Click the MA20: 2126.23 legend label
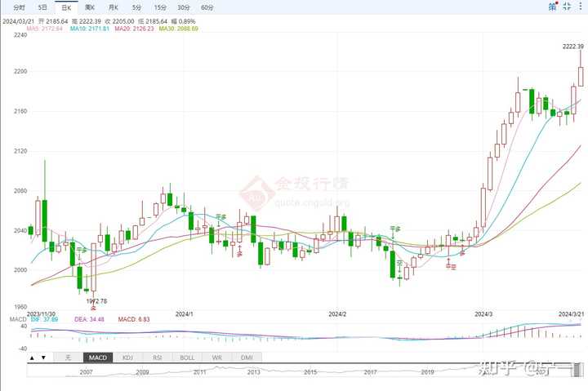Screen dimensions: 588x391 click(x=134, y=29)
